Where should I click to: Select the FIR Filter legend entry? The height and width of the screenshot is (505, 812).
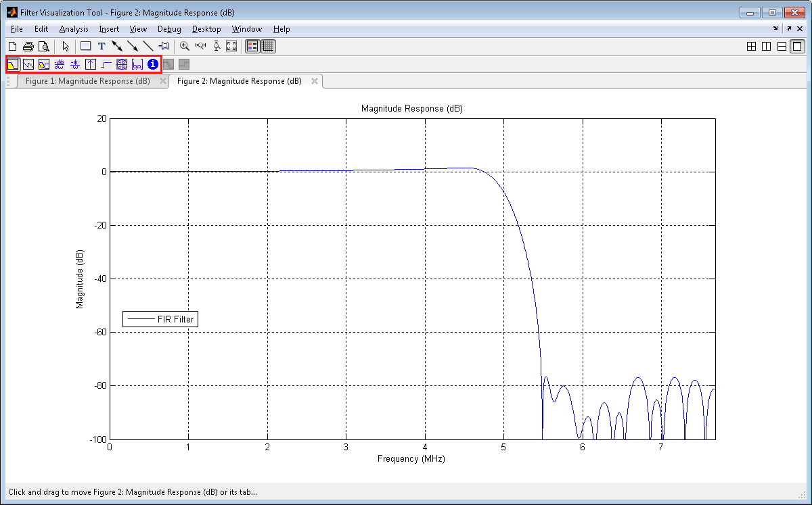pos(160,319)
